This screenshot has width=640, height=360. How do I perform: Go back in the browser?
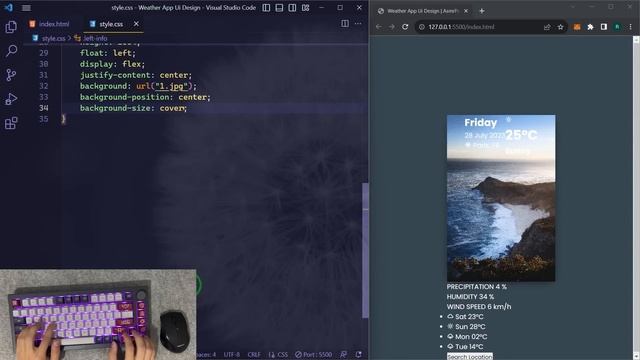pyautogui.click(x=379, y=27)
